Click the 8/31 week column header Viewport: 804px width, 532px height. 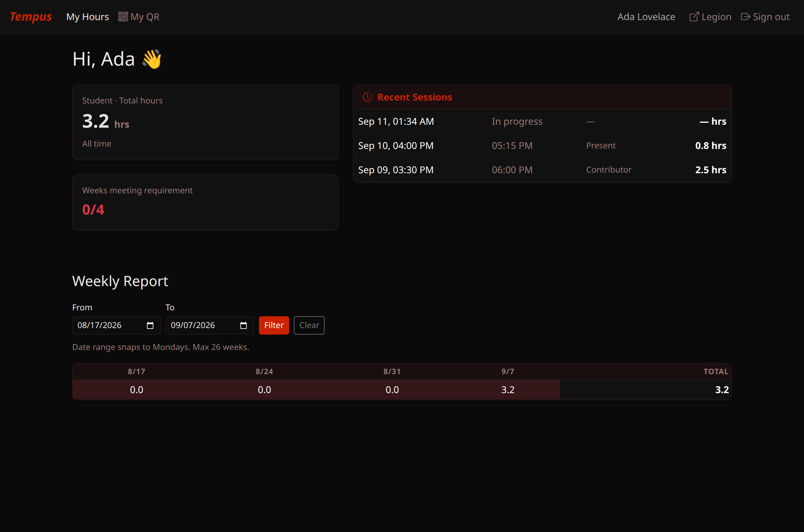(x=392, y=372)
